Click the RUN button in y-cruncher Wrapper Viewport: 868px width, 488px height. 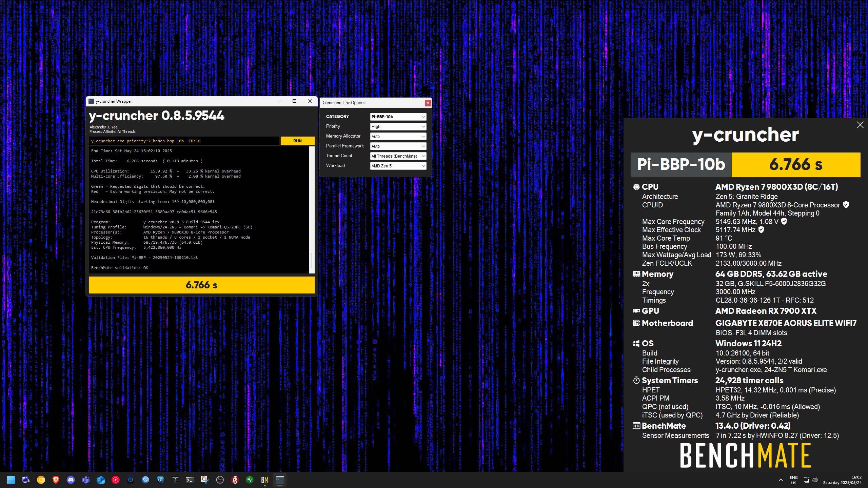297,141
